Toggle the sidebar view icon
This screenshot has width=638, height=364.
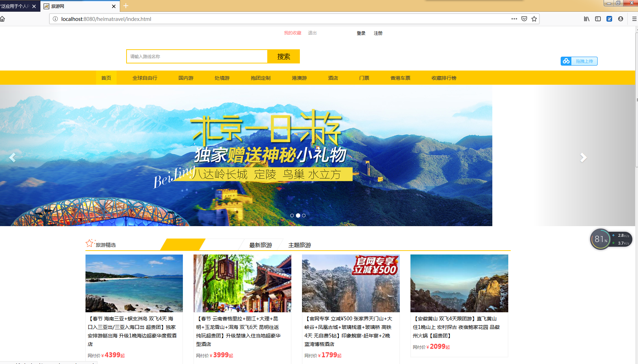(x=598, y=19)
